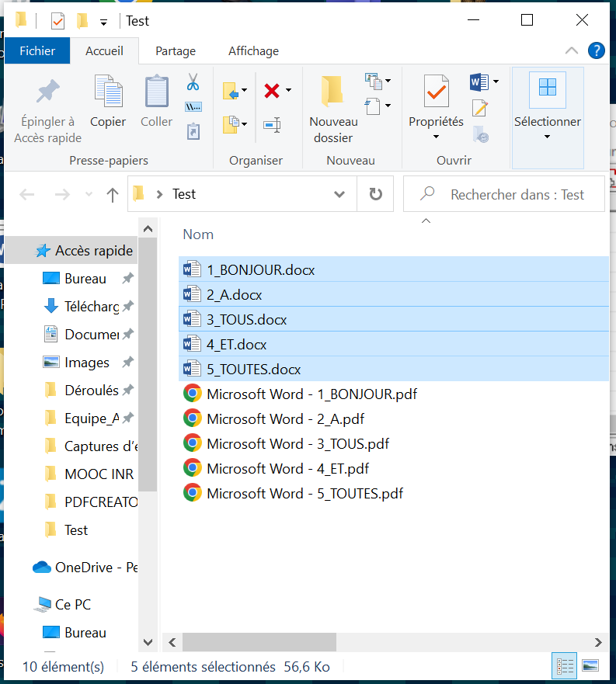Image resolution: width=616 pixels, height=684 pixels.
Task: Open the Easy access dropdown arrow
Action: pyautogui.click(x=388, y=106)
